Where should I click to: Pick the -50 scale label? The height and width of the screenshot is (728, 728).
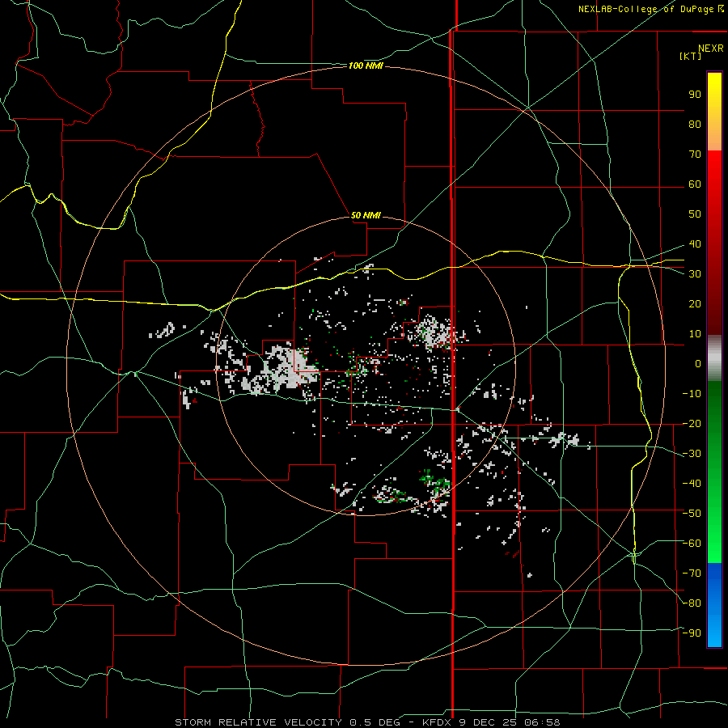(x=692, y=514)
